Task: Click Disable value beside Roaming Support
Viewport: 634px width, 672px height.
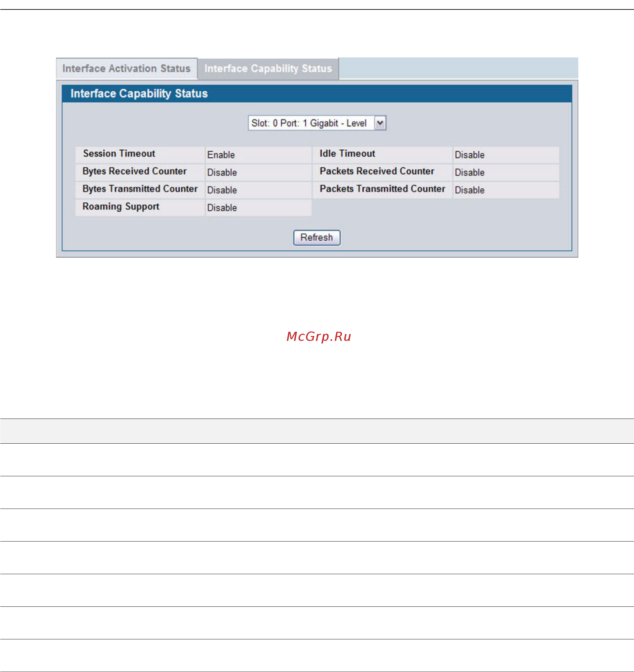Action: (222, 208)
